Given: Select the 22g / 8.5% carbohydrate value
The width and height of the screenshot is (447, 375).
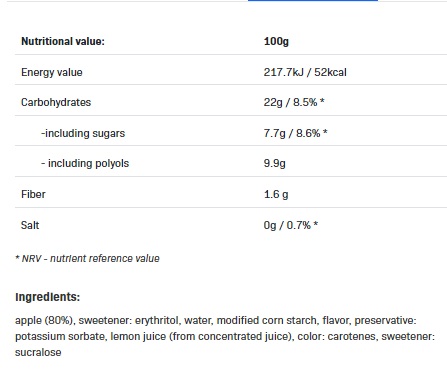Looking at the screenshot, I should (x=294, y=102).
